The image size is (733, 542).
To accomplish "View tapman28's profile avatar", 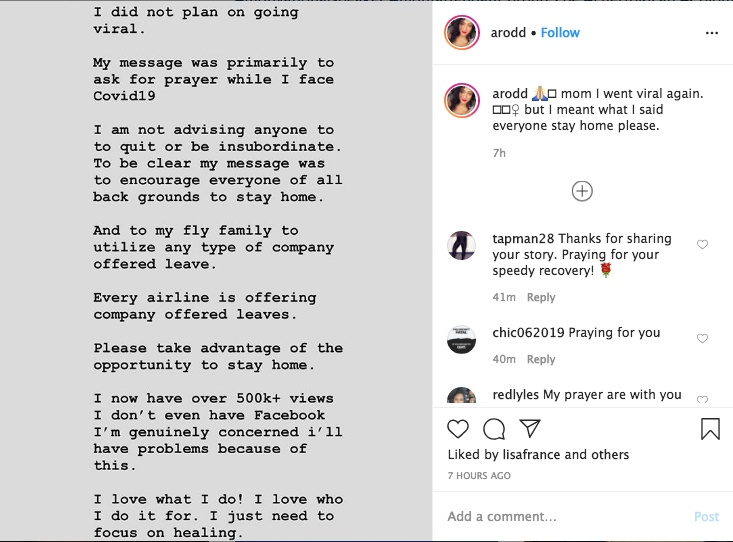I will [x=461, y=245].
